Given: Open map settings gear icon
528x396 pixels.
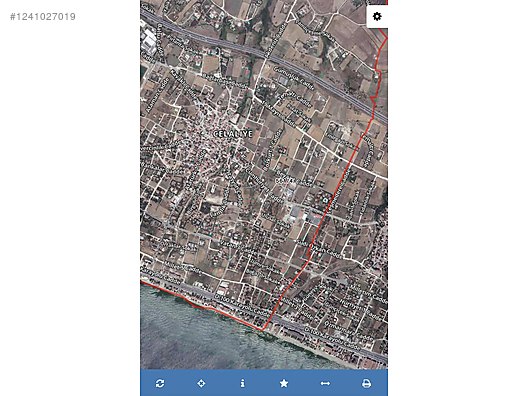Looking at the screenshot, I should (377, 16).
